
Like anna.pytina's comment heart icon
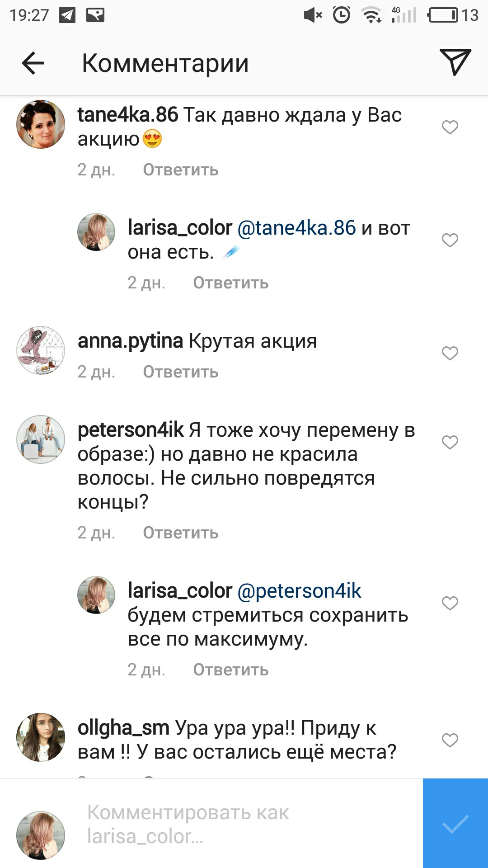coord(450,353)
